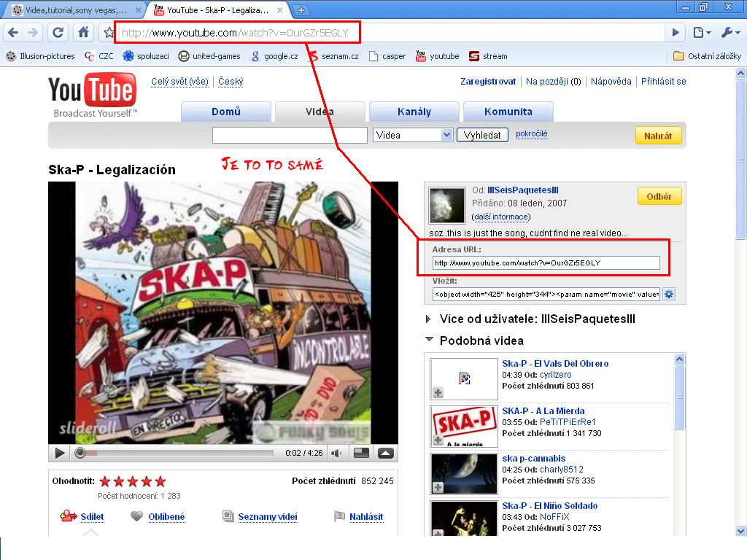Viewport: 747px width, 560px height.
Task: Add to favorites with Oblíbené
Action: pos(166,517)
